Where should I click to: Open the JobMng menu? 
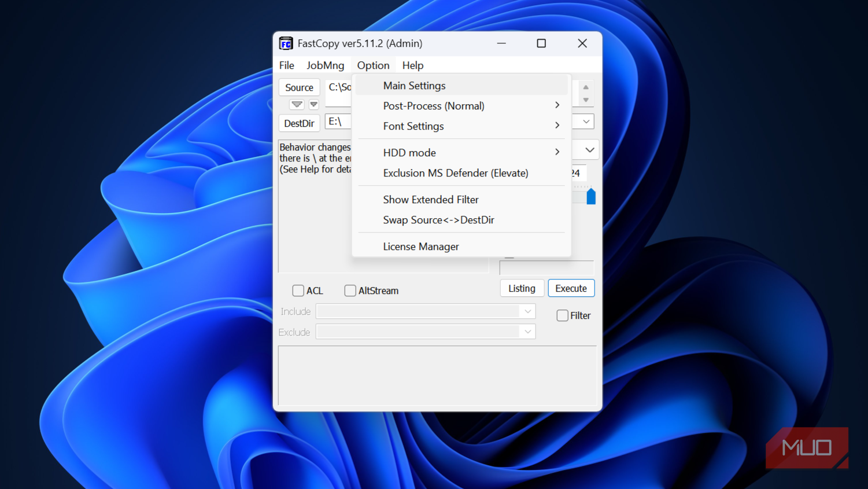pos(325,65)
